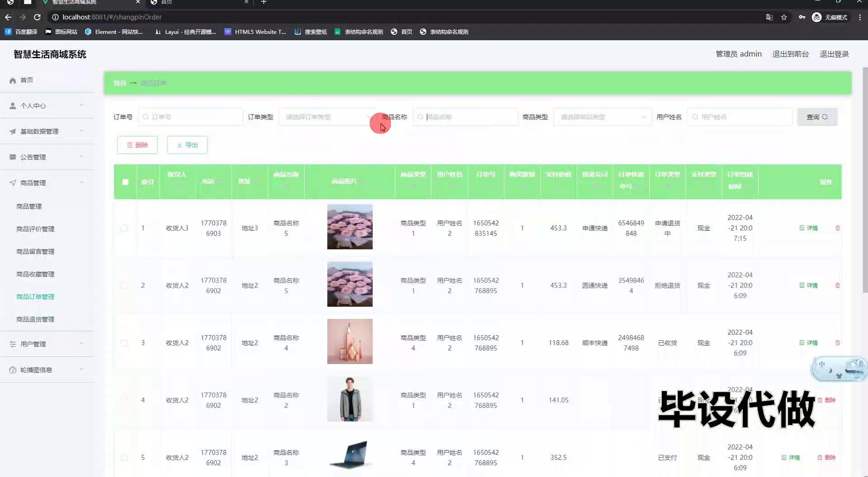Select 商品评价管理 sidebar item

(x=35, y=229)
